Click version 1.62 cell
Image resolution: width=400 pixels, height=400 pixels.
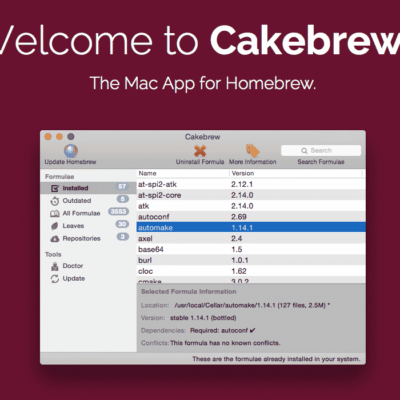tap(239, 271)
